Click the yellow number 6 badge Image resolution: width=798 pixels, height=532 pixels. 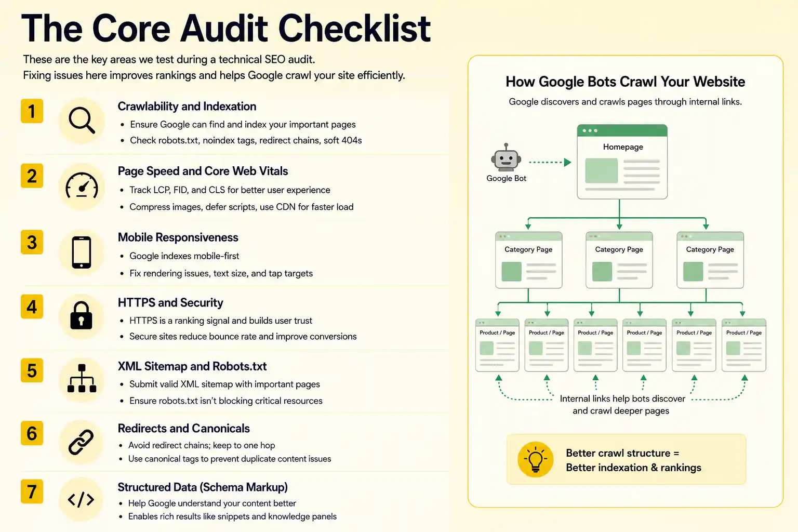point(32,433)
